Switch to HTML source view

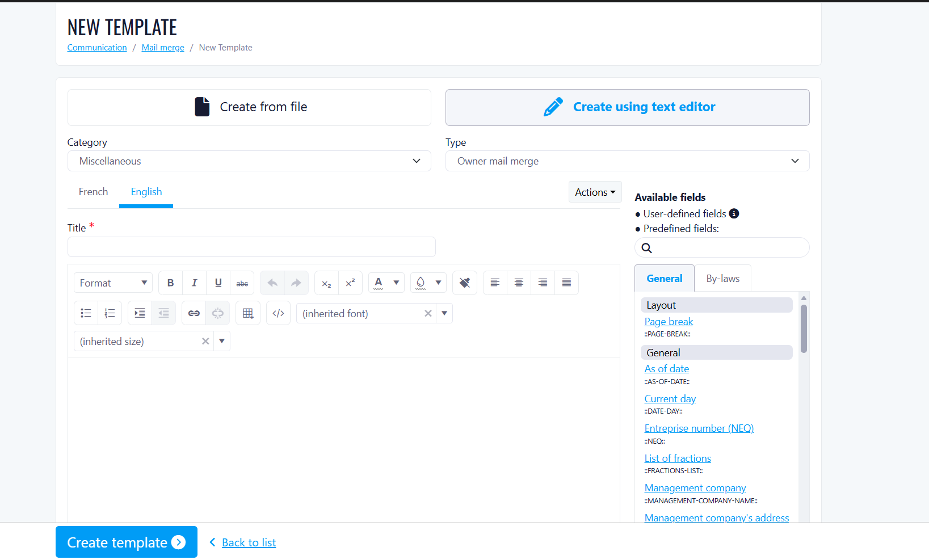click(278, 313)
